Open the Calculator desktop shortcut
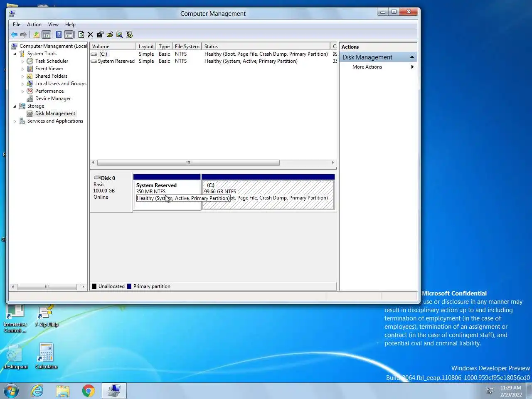 tap(47, 356)
